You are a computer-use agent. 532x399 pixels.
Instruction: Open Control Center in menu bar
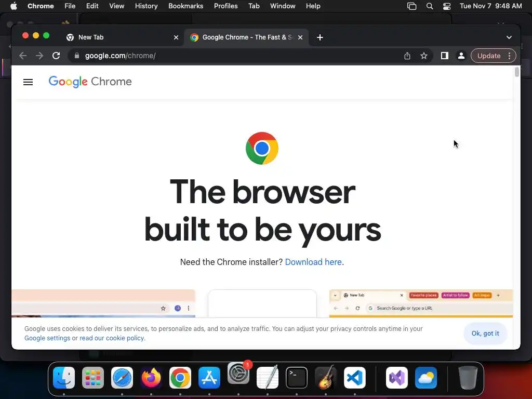[x=447, y=6]
